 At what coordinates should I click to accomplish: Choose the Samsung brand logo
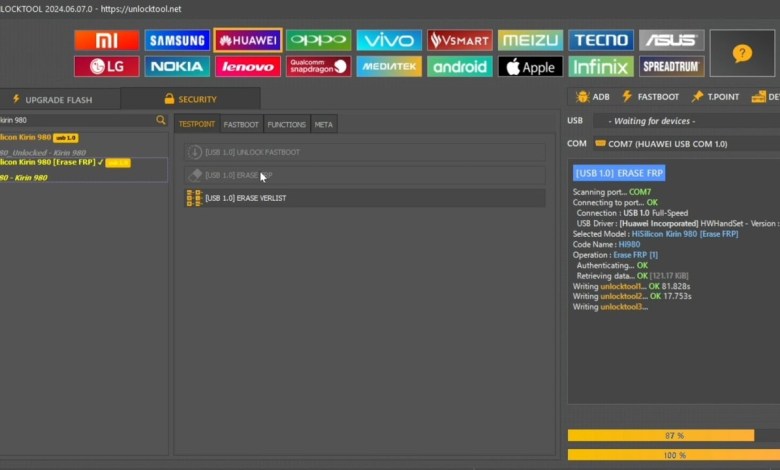point(177,40)
